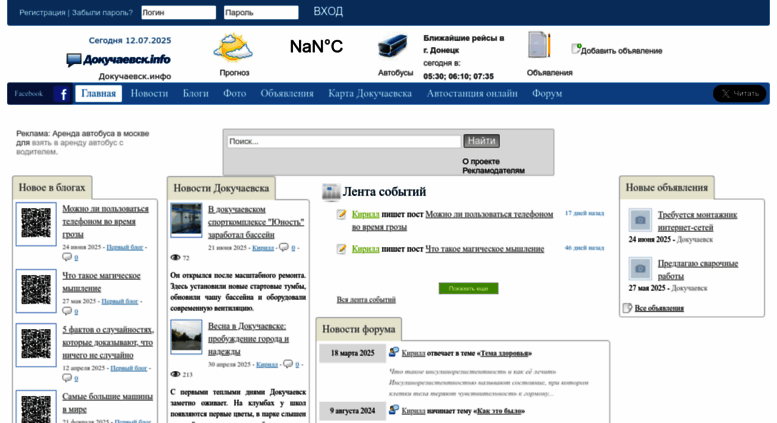The height and width of the screenshot is (423, 777).
Task: Open the Новости menu item
Action: coord(149,94)
